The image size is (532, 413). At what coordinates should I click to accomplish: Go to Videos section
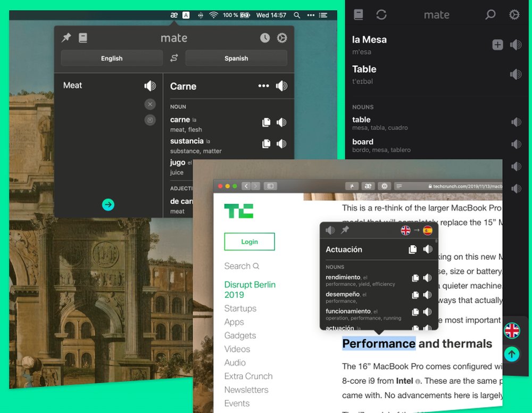click(x=237, y=349)
